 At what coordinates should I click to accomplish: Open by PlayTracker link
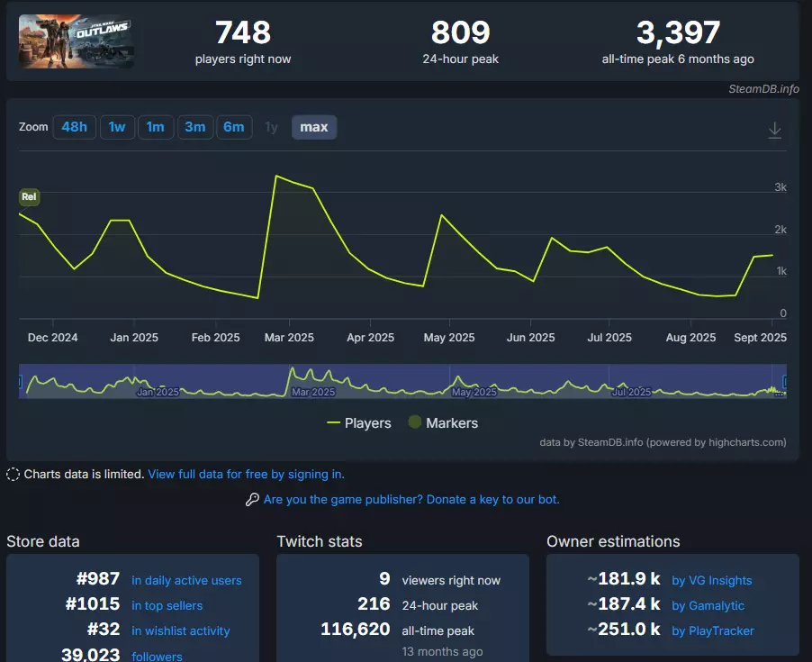pyautogui.click(x=713, y=630)
